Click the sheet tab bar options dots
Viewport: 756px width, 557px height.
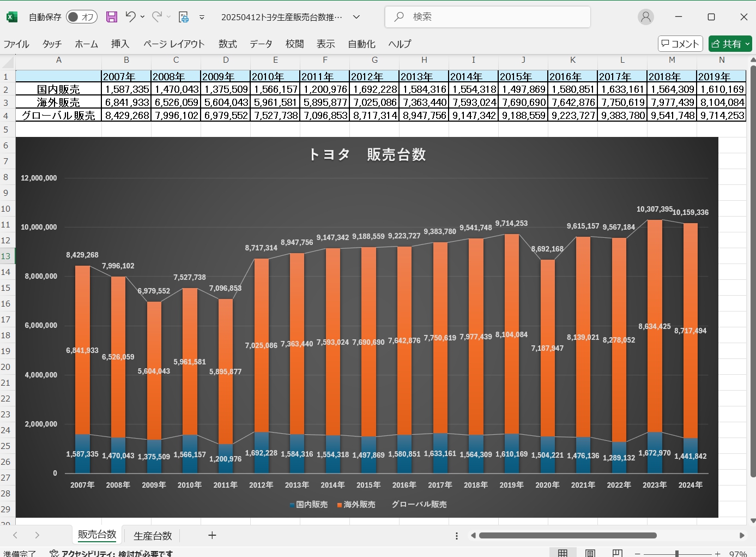[x=456, y=536]
